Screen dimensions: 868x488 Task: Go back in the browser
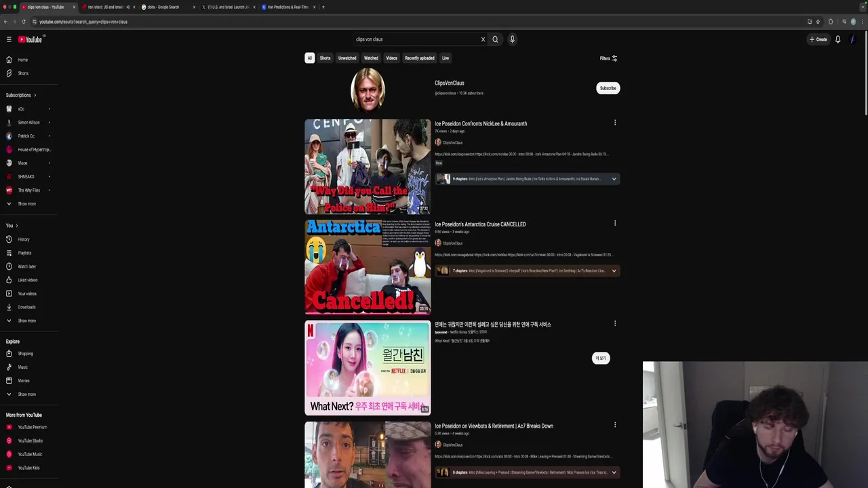(5, 22)
